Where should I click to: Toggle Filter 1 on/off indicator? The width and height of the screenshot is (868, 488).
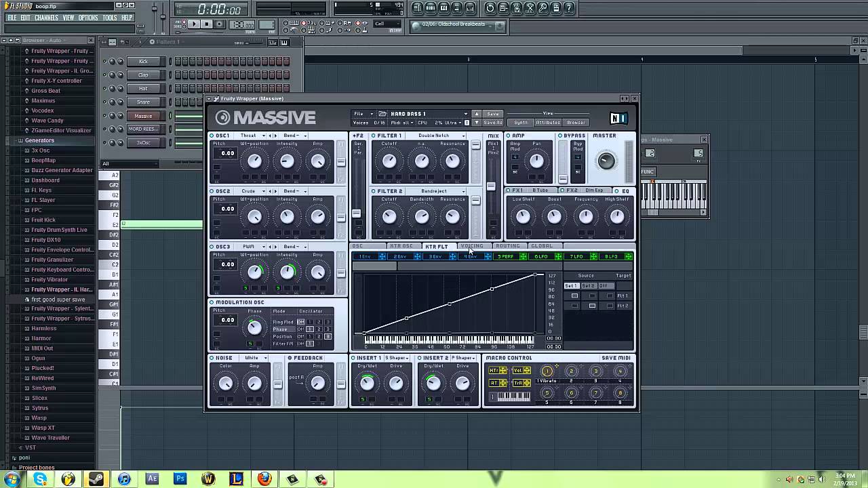click(374, 136)
